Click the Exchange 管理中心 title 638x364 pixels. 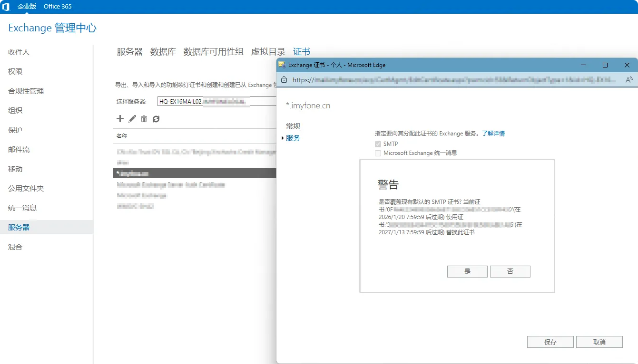(52, 28)
